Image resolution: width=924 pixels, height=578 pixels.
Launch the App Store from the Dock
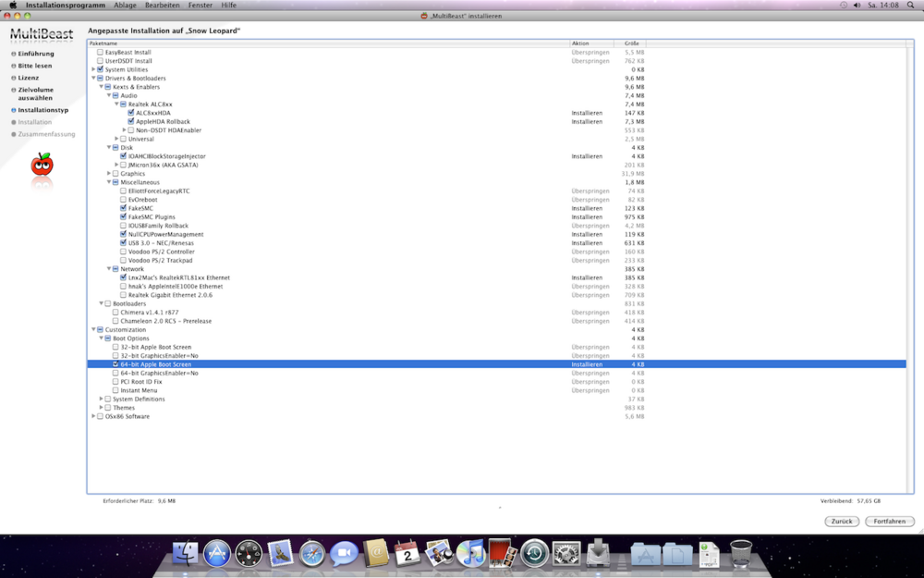217,553
